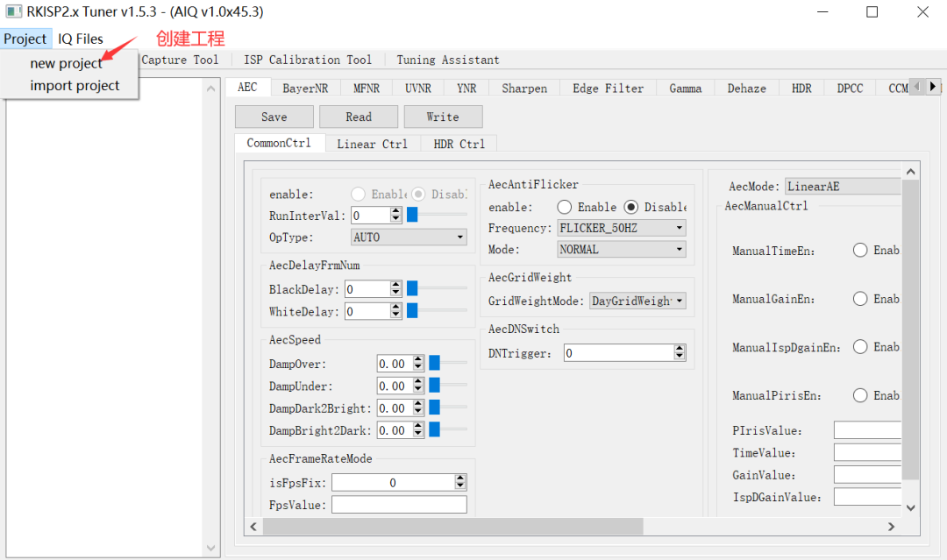Viewport: 947px width, 560px height.
Task: Open the HDR module tab
Action: click(801, 89)
